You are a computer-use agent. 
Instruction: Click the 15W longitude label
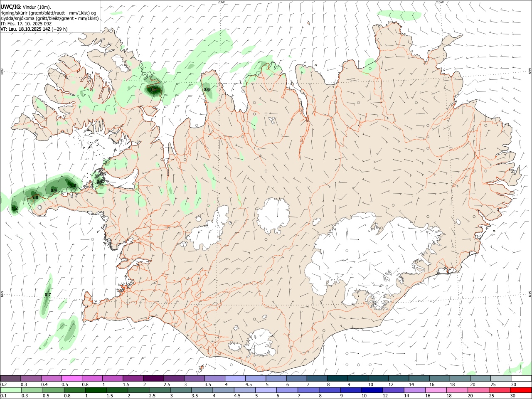440,2
